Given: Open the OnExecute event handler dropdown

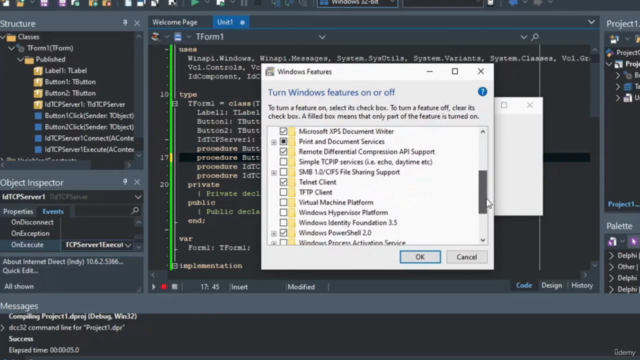Looking at the screenshot, I should click(128, 245).
